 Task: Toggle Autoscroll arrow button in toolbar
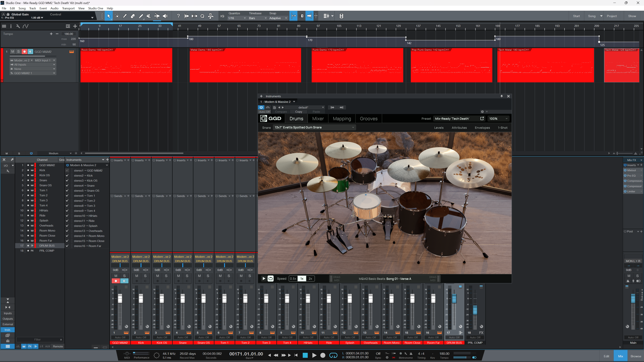(309, 16)
